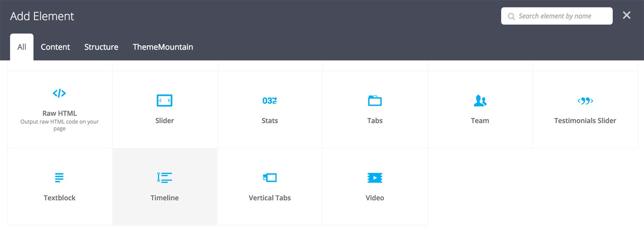Add the Video film icon
Screen dimensions: 644x240
tap(375, 177)
